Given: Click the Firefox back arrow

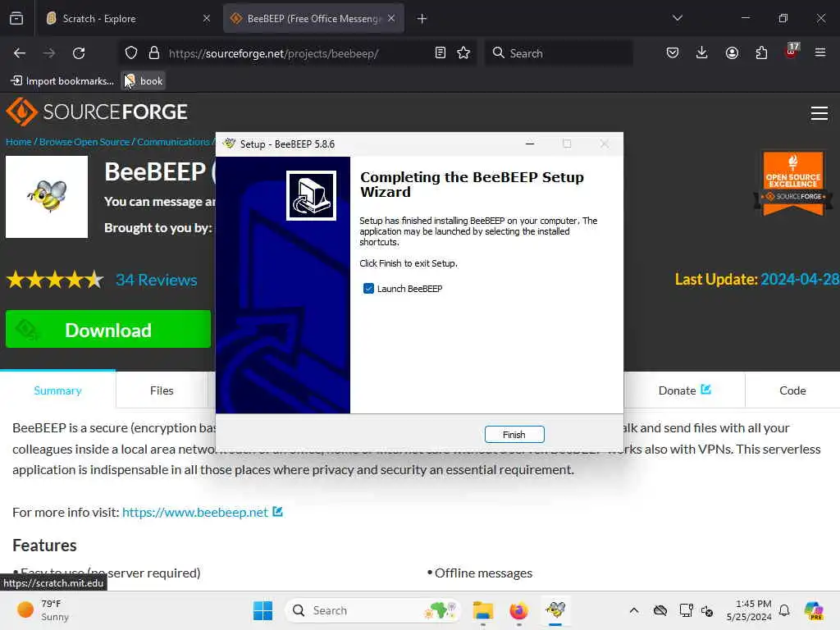Looking at the screenshot, I should (x=20, y=53).
